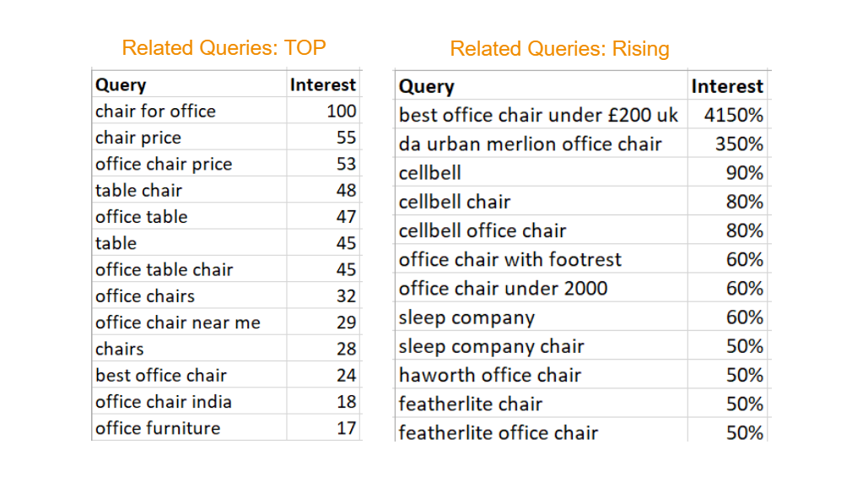
Task: Select the 'office furniture' query cell
Action: click(158, 429)
